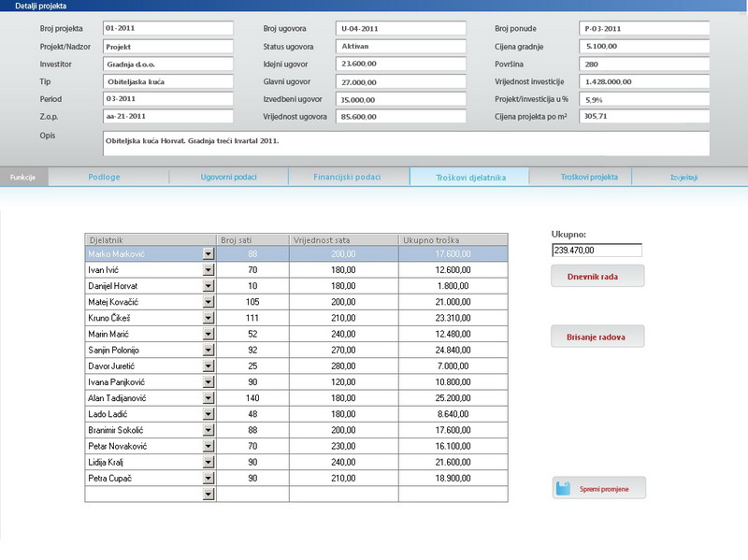Select hours cell 52 for Marin Marić
Screen dimensions: 748x560
coord(252,334)
